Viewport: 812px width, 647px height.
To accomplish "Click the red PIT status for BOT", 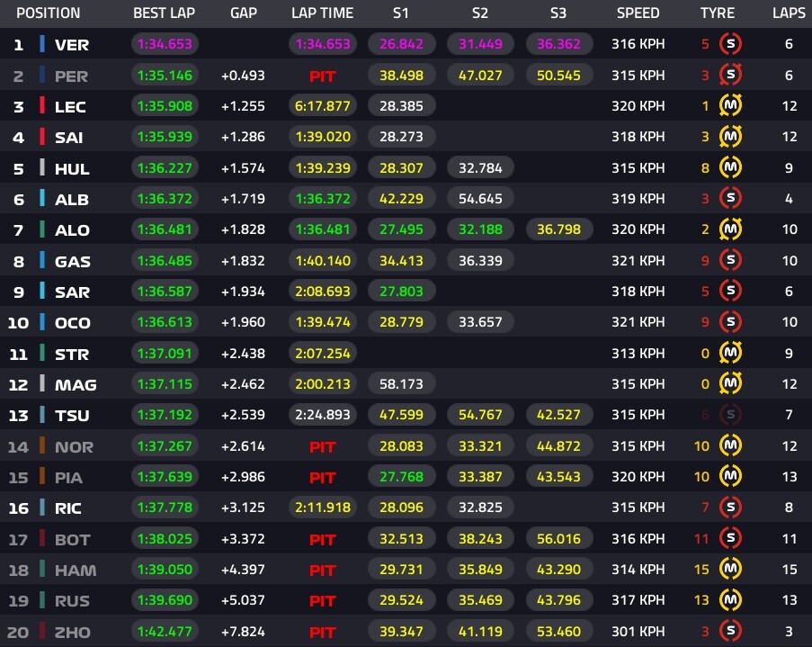I will (322, 540).
